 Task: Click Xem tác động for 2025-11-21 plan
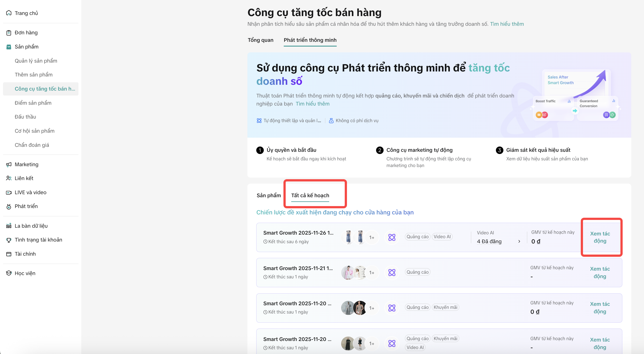tap(600, 273)
